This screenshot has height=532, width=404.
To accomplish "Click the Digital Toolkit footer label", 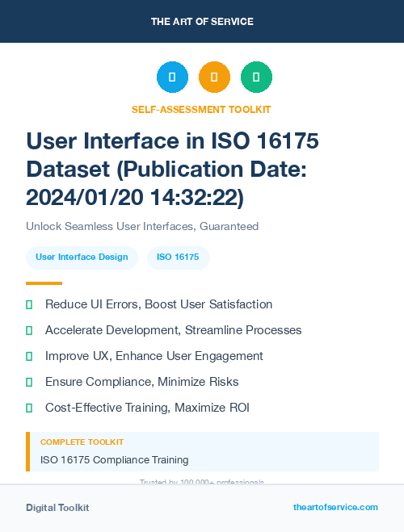I will 57,508.
